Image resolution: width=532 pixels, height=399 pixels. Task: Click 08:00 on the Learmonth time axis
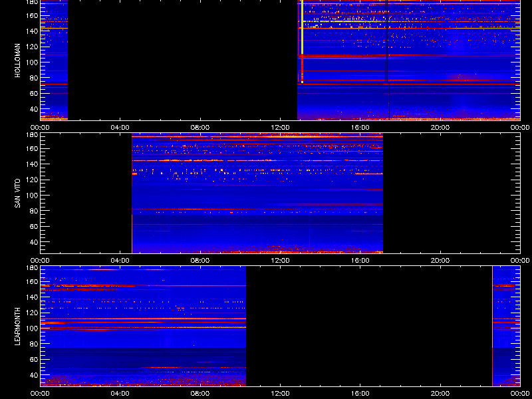(x=200, y=394)
